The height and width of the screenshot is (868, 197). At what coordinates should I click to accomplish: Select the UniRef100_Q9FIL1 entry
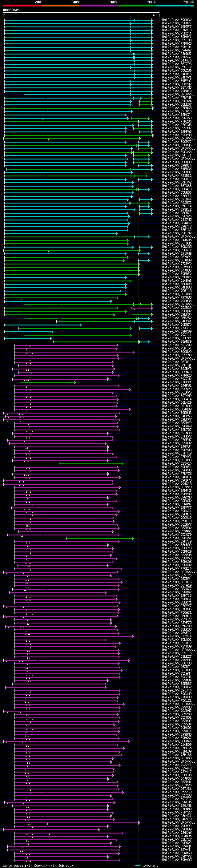177,155
